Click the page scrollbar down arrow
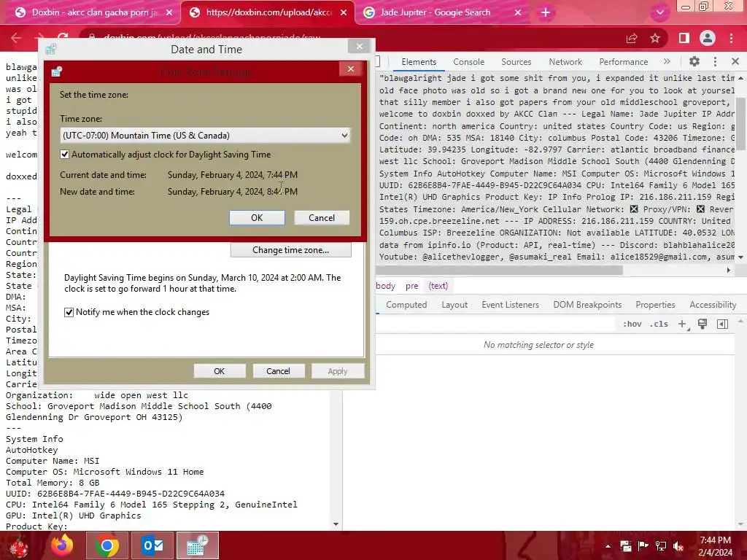The image size is (747, 560). point(336,524)
